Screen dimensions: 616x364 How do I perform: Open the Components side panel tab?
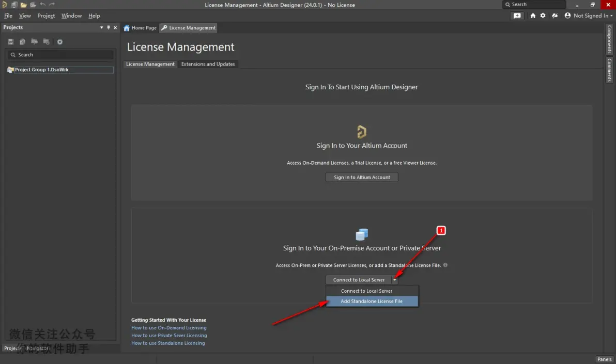[609, 39]
